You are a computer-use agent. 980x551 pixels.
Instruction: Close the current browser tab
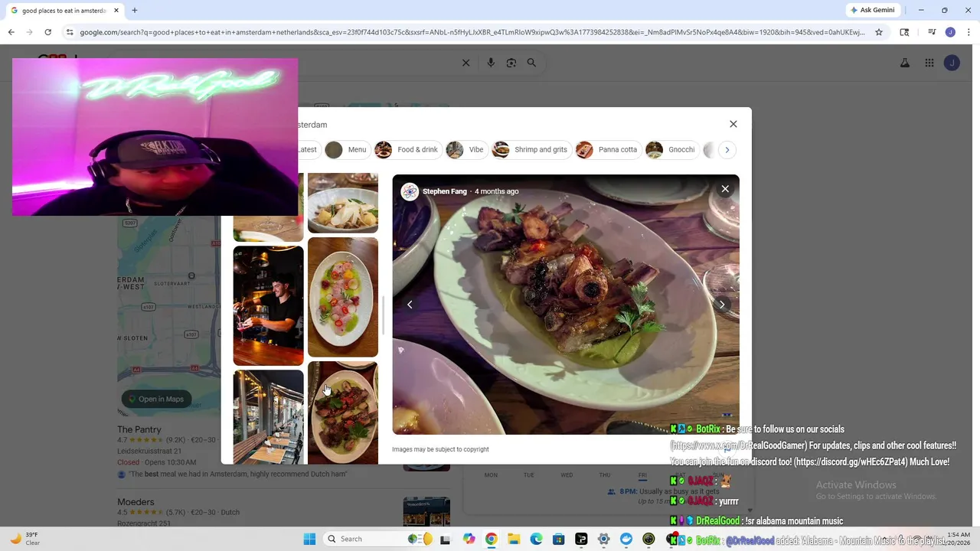coord(116,11)
